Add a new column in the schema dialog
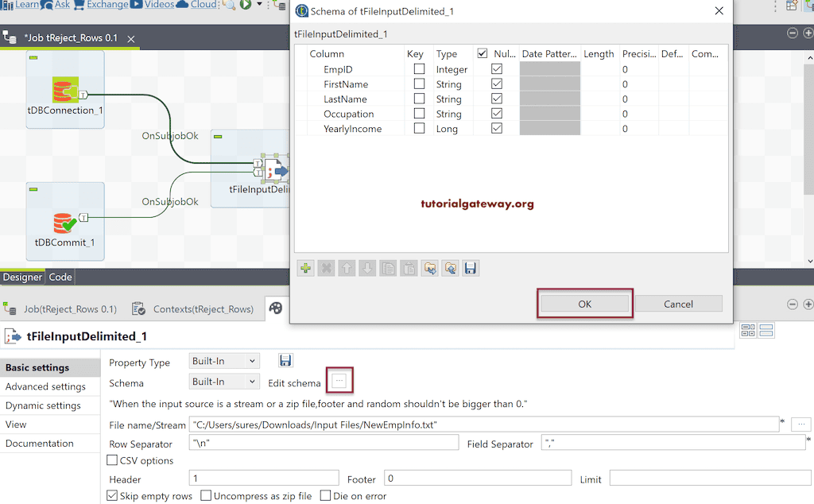814x504 pixels. (x=305, y=268)
